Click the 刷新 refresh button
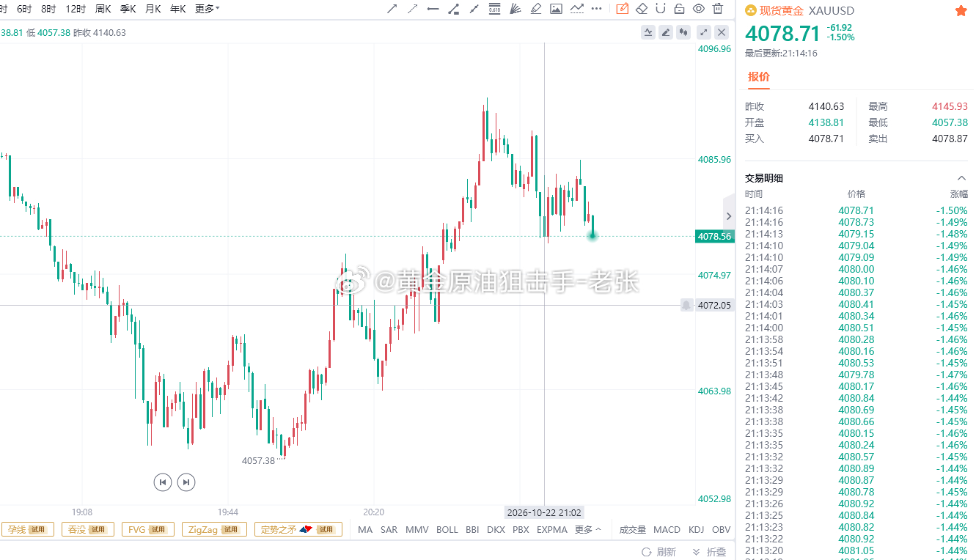This screenshot has width=976, height=560. coord(659,552)
